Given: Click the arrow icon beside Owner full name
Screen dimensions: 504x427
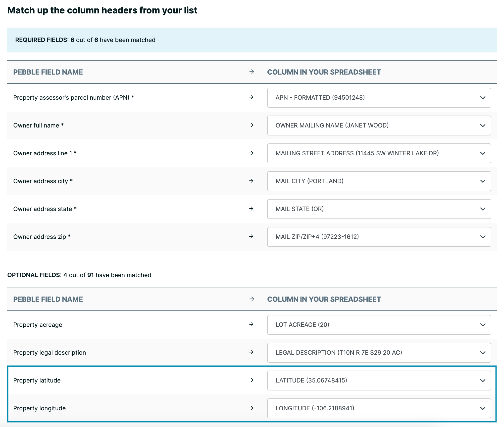Looking at the screenshot, I should coord(251,125).
